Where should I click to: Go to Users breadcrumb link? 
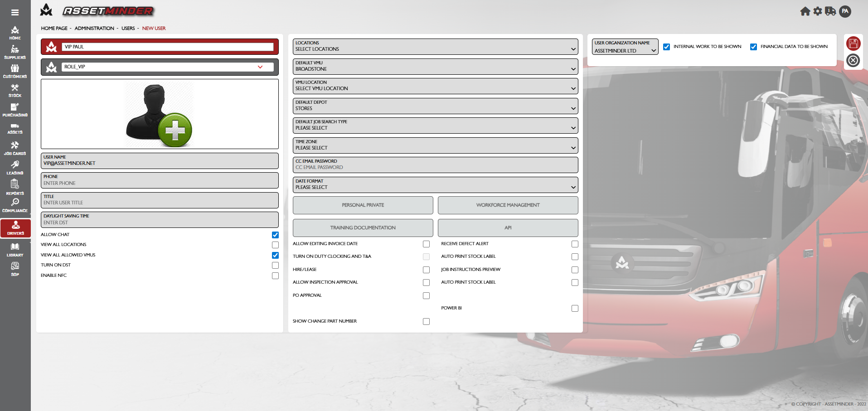point(128,28)
